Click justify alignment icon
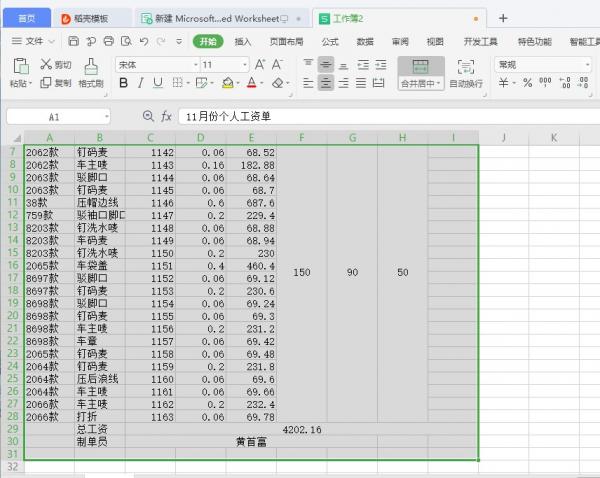 pyautogui.click(x=361, y=83)
